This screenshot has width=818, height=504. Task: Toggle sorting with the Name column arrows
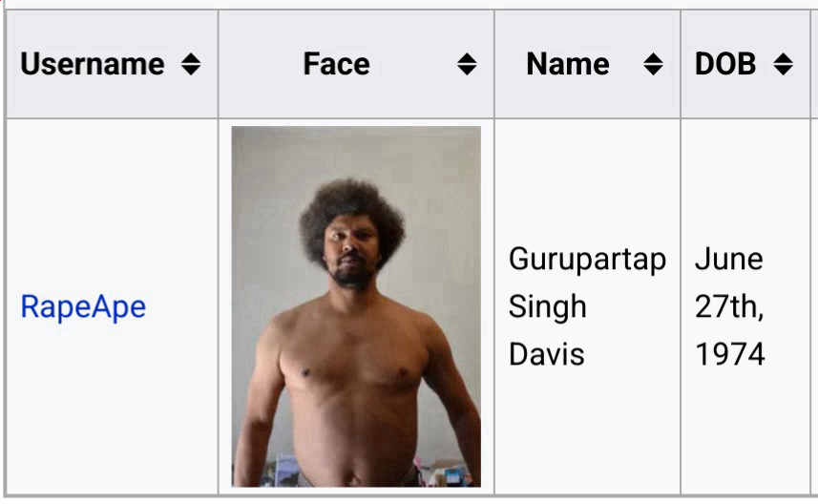653,64
